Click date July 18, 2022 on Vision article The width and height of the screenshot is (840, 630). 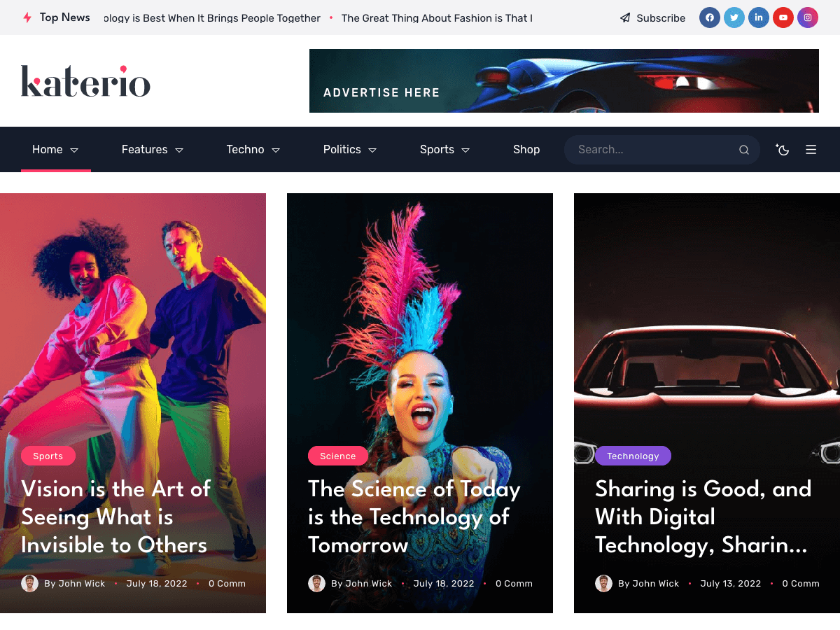coord(157,583)
